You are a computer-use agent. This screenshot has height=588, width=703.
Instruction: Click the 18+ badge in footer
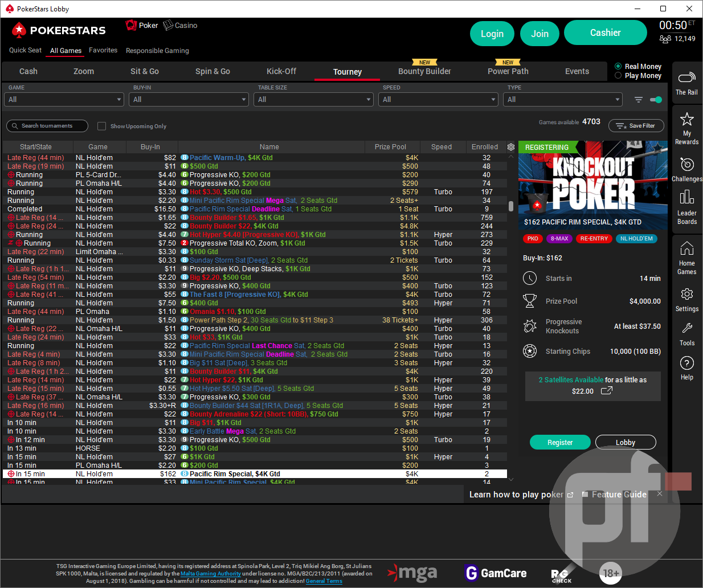coord(610,573)
